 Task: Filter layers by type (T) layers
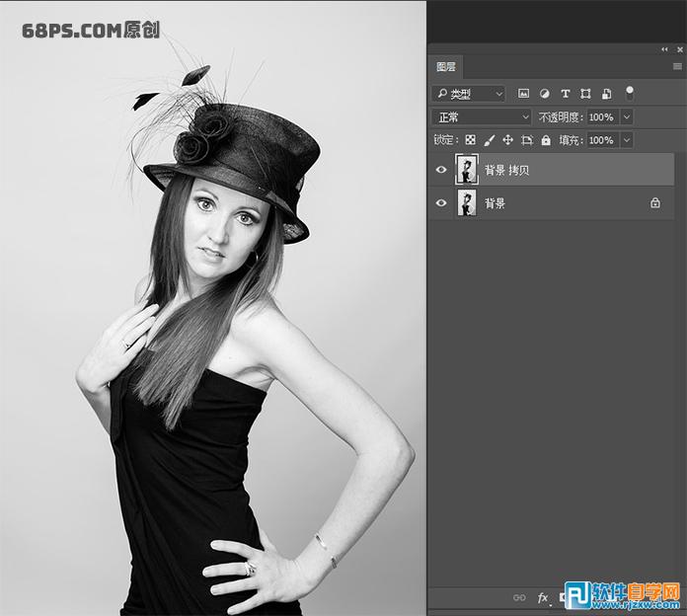(x=566, y=94)
